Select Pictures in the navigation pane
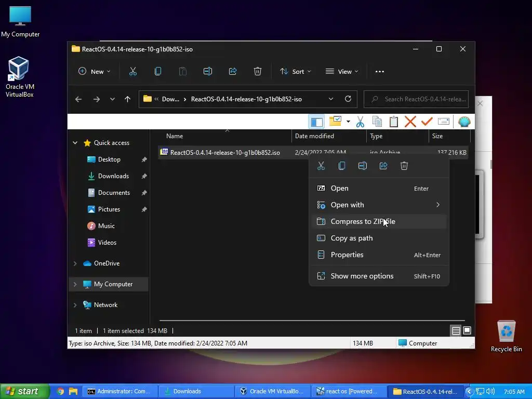 point(109,209)
